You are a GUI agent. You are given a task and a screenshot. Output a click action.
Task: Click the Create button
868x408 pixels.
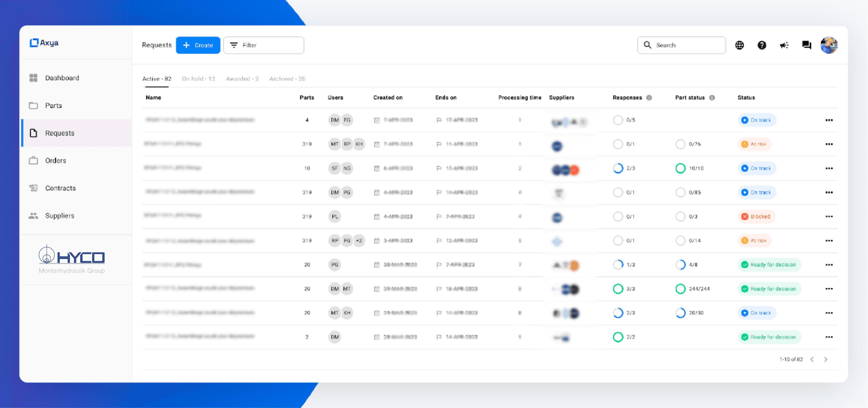(198, 45)
